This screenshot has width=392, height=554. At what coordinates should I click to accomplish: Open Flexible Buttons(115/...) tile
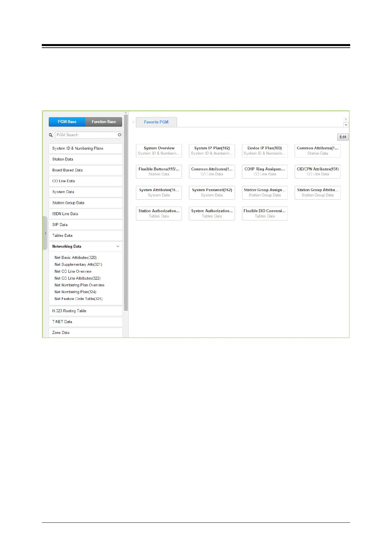pyautogui.click(x=159, y=172)
